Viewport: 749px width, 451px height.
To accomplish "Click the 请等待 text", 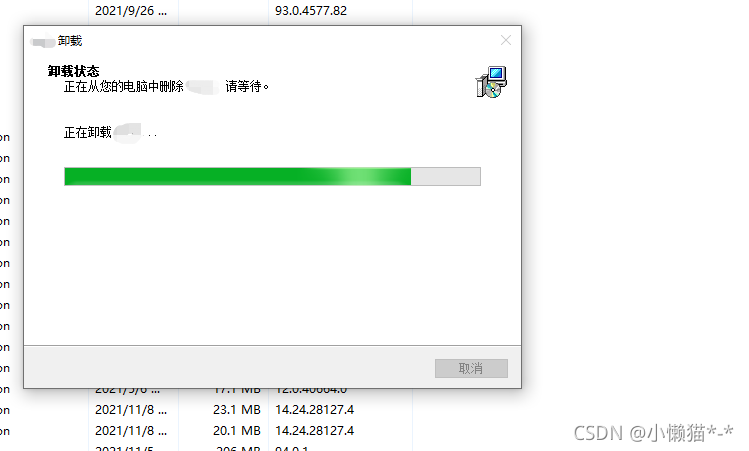I will 246,86.
